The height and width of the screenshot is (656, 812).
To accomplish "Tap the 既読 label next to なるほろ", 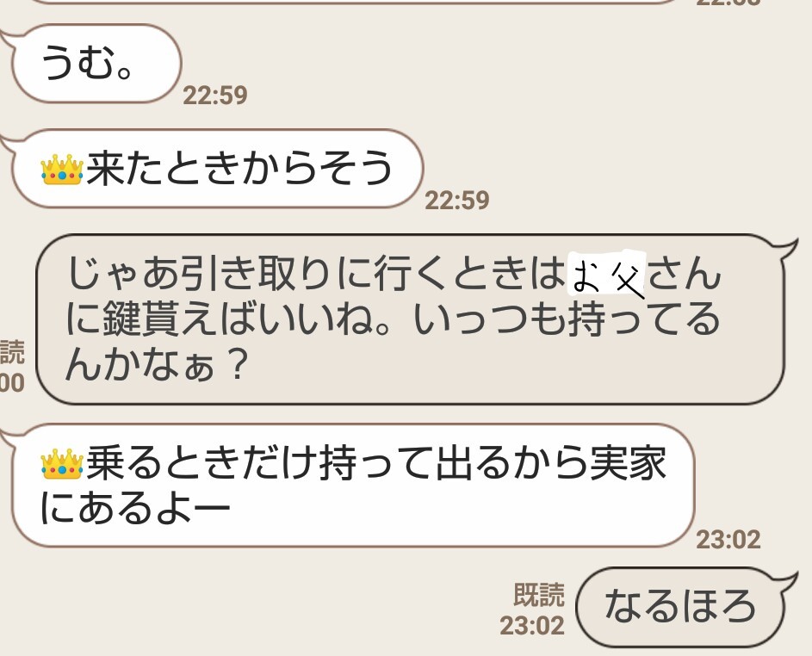I will coord(538,594).
